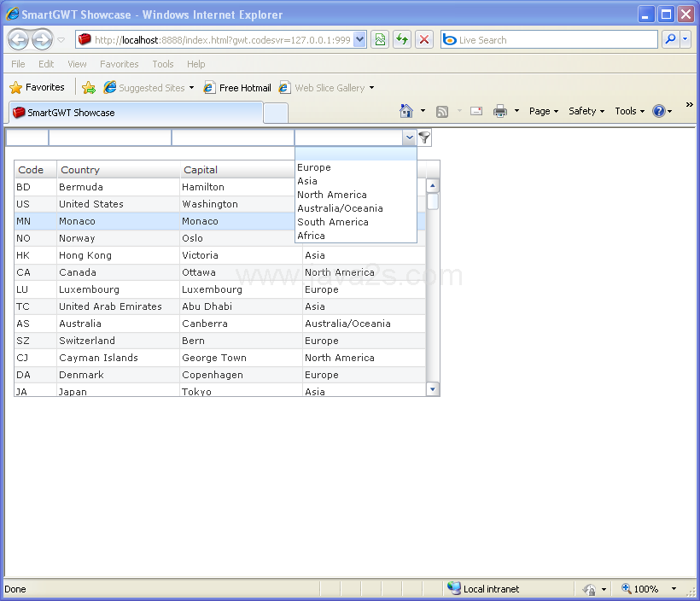Click the Compatibility View icon

coord(380,40)
